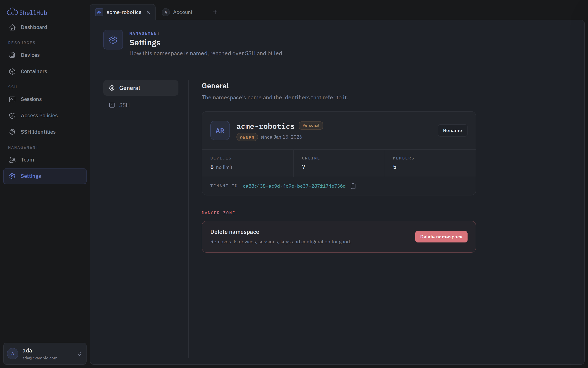Click the MANAGEMENT breadcrumb above Settings title

point(144,33)
